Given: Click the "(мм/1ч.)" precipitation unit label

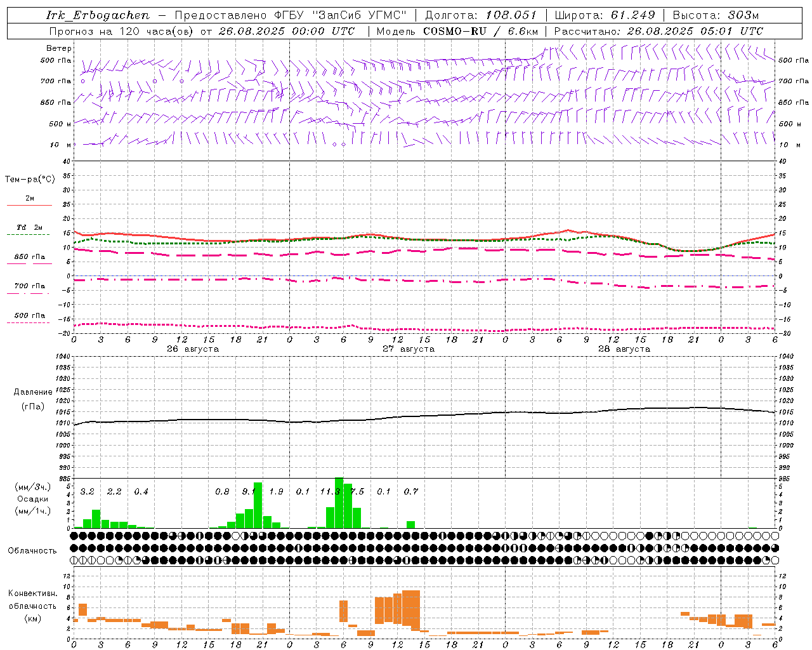Looking at the screenshot, I should point(33,511).
